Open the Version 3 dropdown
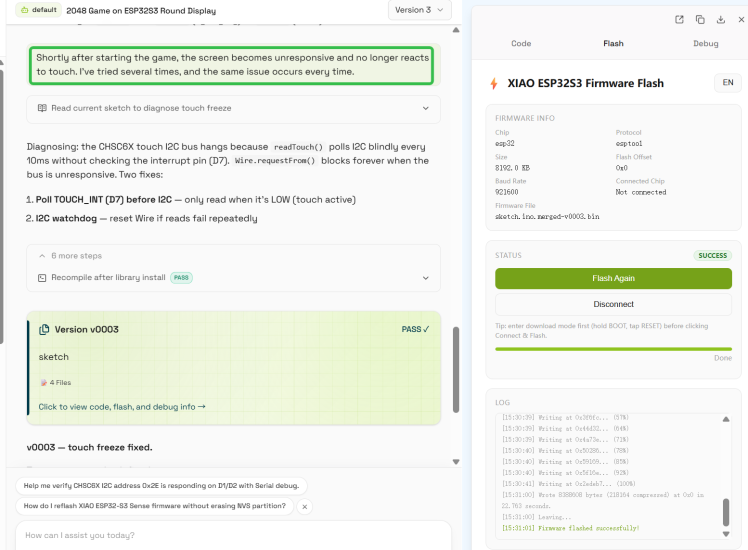Viewport: 748px width, 550px height. pyautogui.click(x=419, y=10)
